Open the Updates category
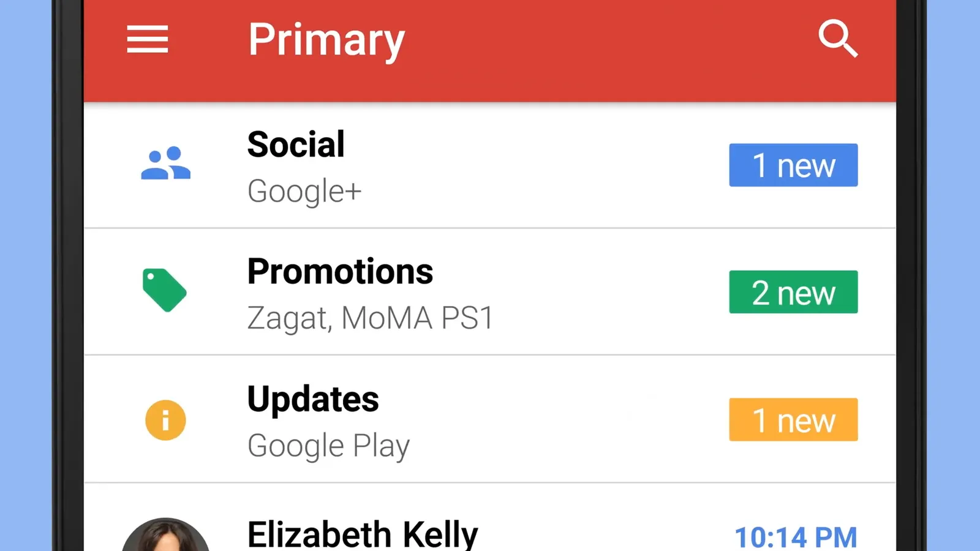The image size is (980, 551). (313, 399)
